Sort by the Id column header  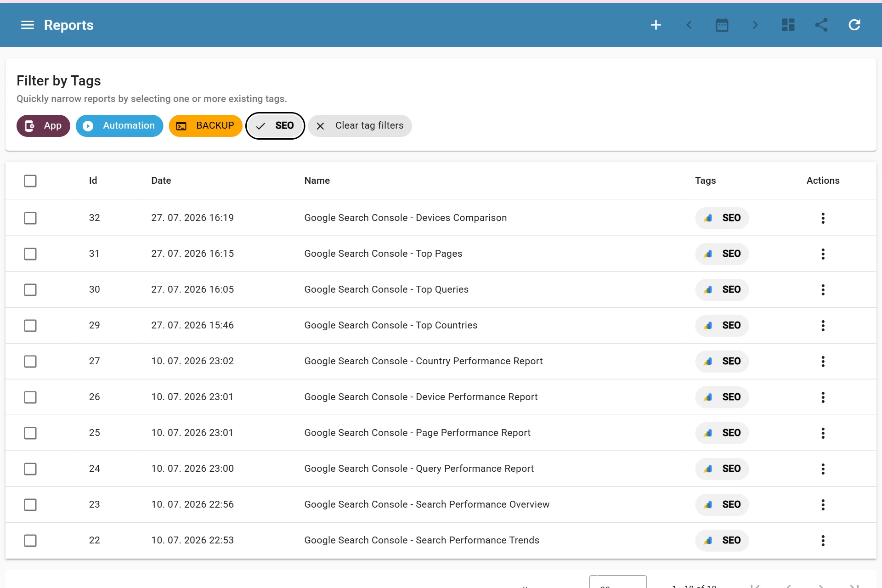(x=93, y=181)
